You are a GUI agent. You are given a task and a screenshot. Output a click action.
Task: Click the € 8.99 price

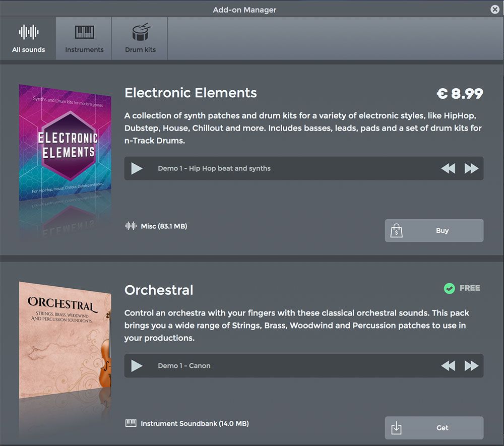pos(460,94)
